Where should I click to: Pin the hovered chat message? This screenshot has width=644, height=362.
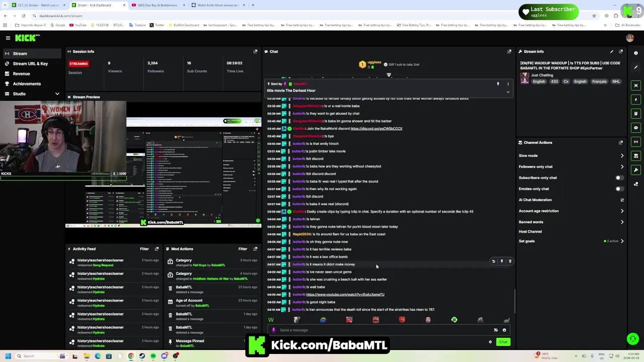502,261
